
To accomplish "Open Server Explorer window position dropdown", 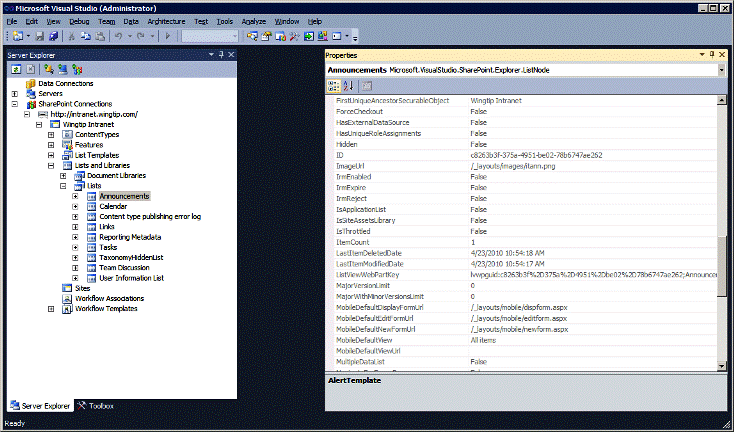I will click(211, 55).
